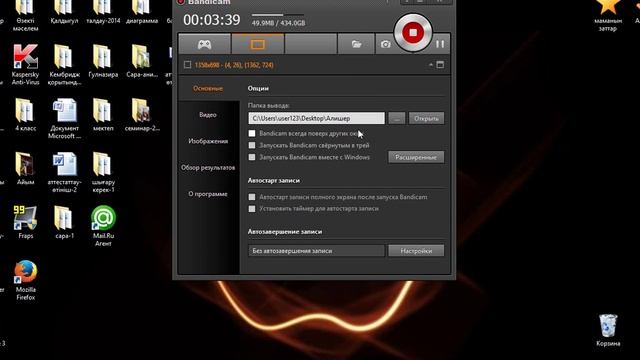Launch Mail.Ru Агент shortcut

coord(103,226)
